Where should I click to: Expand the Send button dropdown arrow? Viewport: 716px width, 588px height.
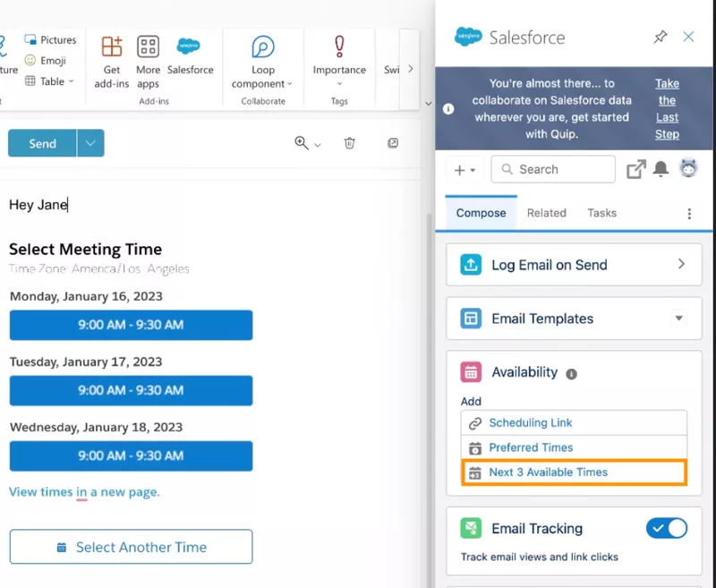(90, 143)
